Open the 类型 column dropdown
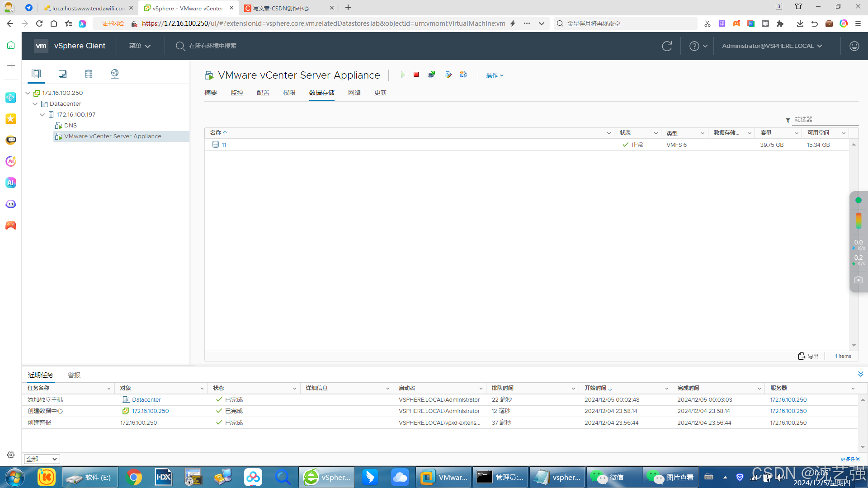The image size is (868, 488). tap(702, 133)
